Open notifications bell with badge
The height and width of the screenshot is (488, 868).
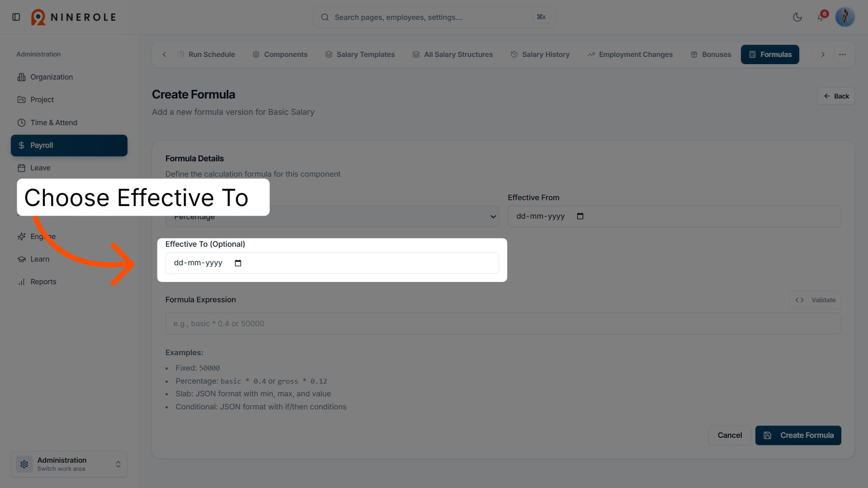pos(821,17)
